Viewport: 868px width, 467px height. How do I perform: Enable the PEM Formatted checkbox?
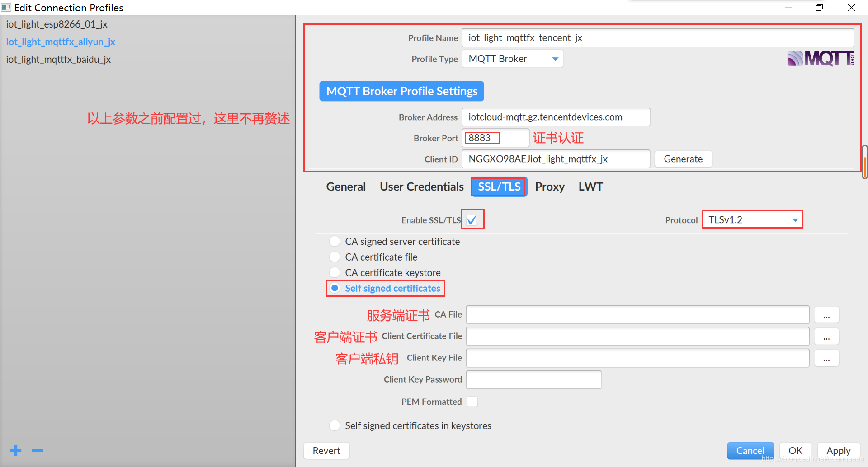472,402
